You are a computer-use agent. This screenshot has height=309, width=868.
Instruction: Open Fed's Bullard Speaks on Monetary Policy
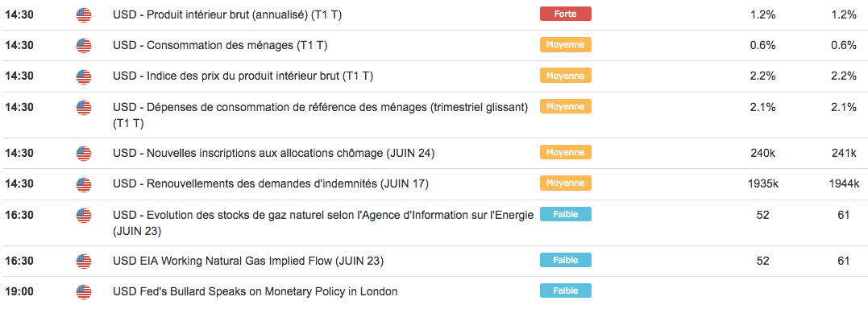255,292
